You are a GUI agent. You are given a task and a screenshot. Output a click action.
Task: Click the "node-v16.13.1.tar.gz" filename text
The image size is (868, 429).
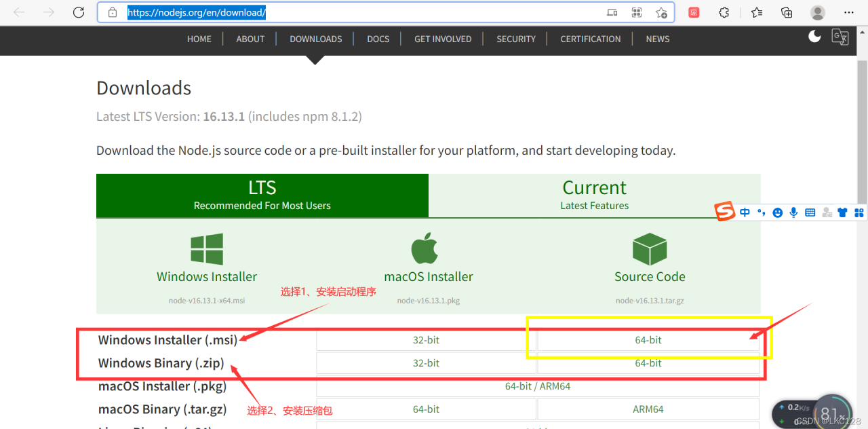tap(650, 301)
